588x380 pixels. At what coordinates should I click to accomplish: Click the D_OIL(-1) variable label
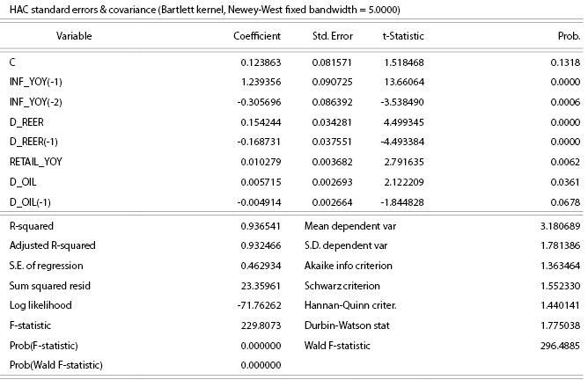[30, 202]
